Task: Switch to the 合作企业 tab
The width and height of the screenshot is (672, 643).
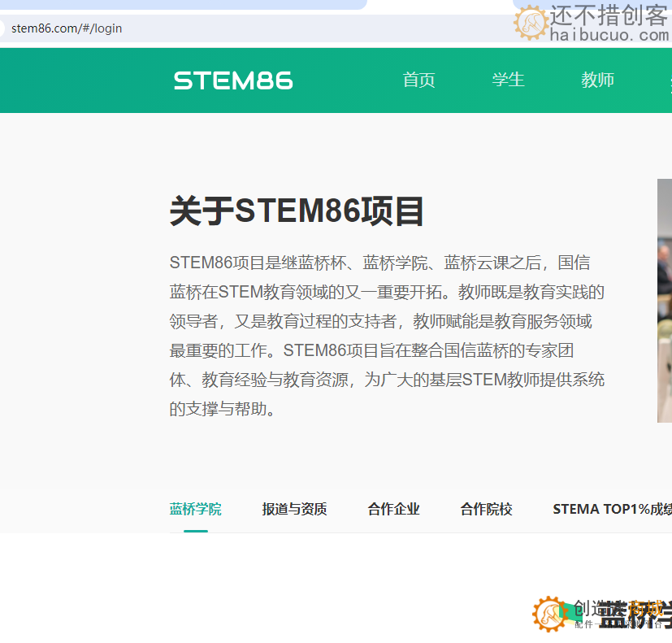Action: 393,509
